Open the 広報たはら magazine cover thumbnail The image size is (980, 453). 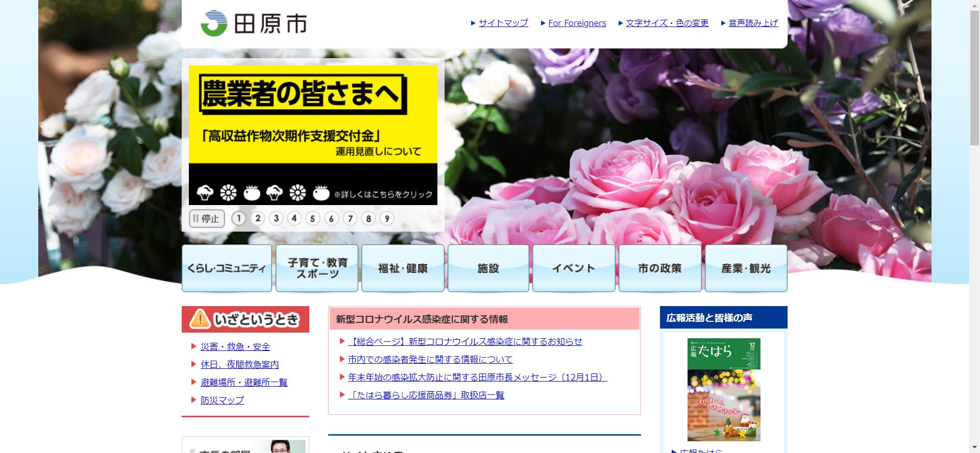tap(724, 389)
